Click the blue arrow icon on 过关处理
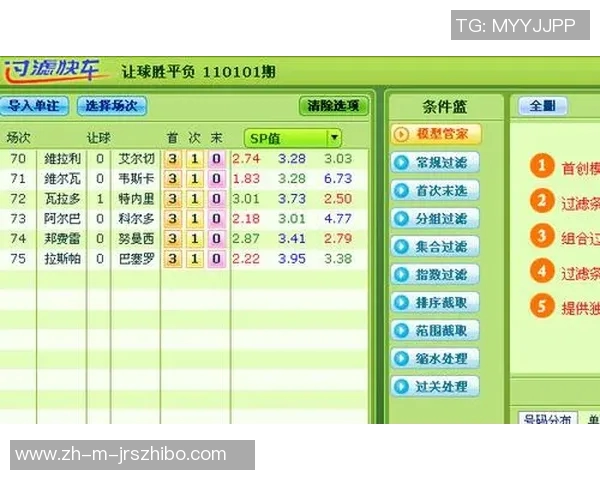 (401, 387)
